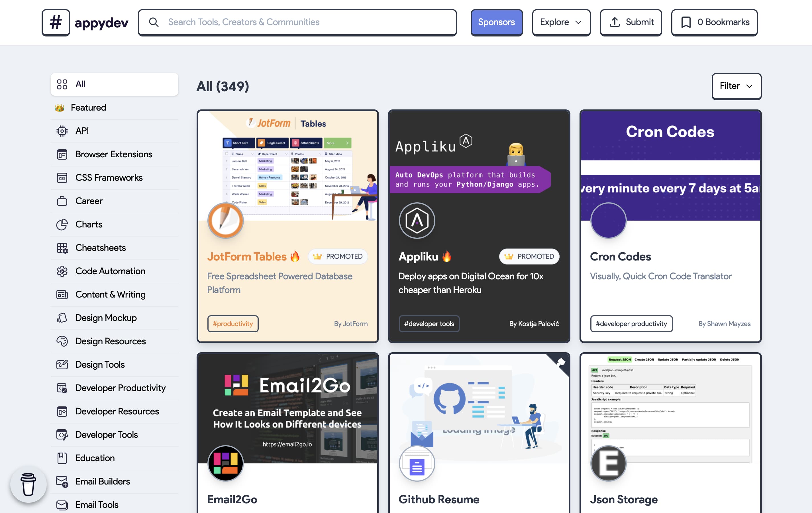Select the All category tab
This screenshot has height=513, width=812.
114,84
